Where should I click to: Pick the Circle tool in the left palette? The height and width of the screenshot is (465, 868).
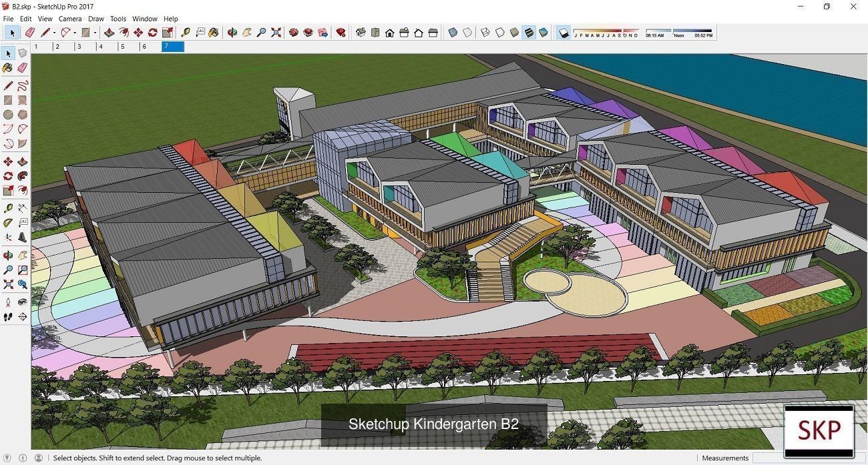pos(8,115)
